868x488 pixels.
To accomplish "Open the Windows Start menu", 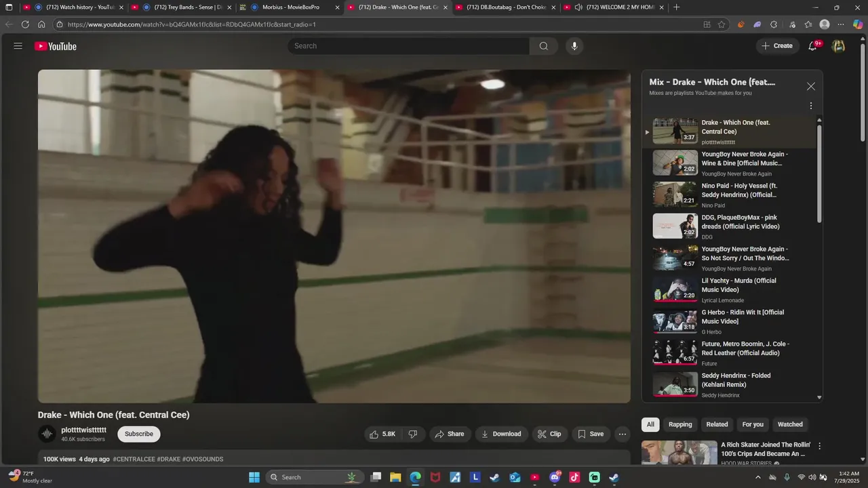I will click(x=254, y=477).
